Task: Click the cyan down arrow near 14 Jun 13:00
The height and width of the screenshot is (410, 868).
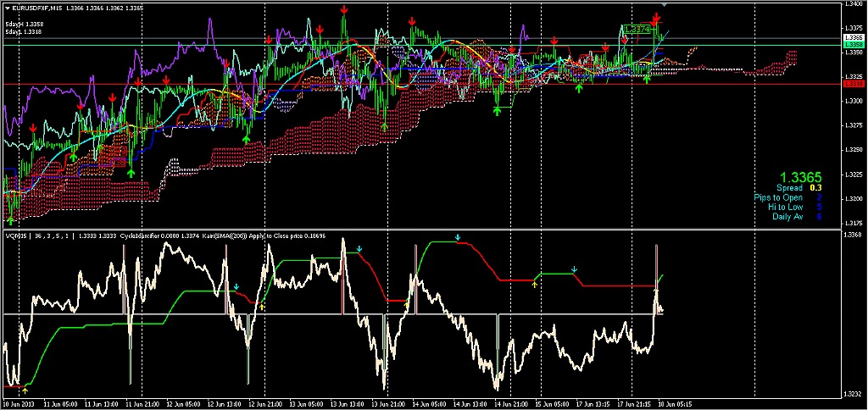Action: click(x=458, y=238)
